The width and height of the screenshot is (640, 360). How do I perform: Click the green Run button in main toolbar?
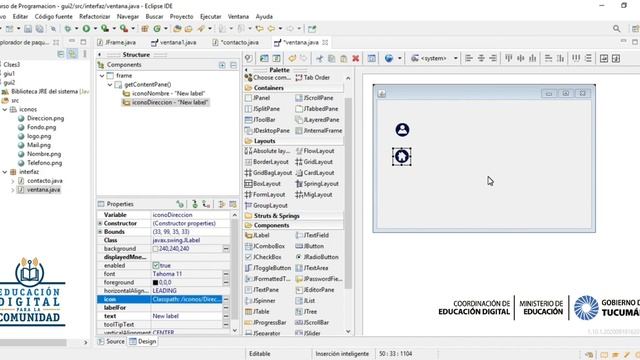point(87,29)
